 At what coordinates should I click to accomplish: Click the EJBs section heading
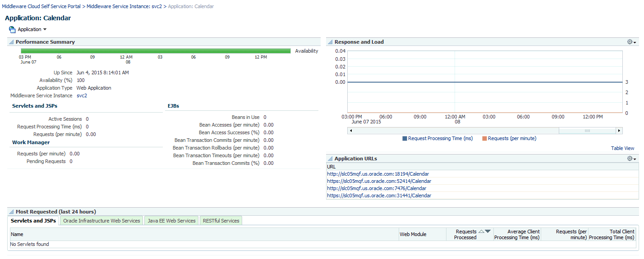[174, 106]
